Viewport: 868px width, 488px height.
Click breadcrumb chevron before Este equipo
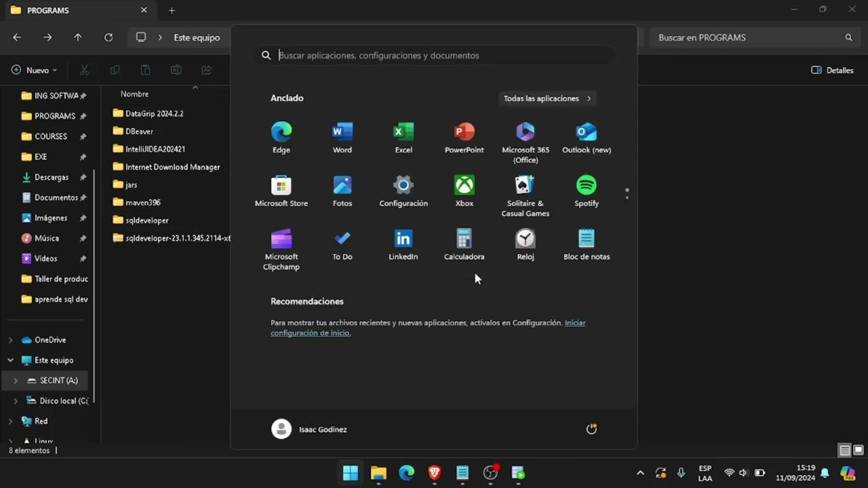160,37
